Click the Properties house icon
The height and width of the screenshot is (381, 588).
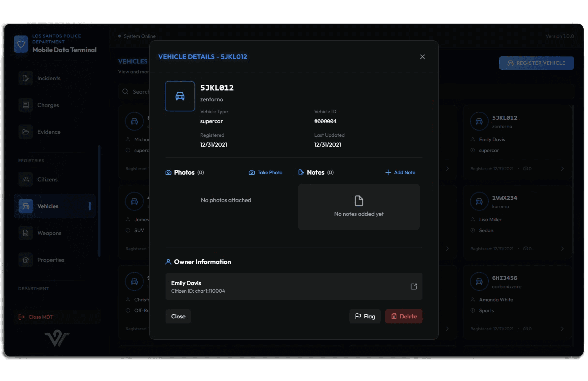click(26, 260)
